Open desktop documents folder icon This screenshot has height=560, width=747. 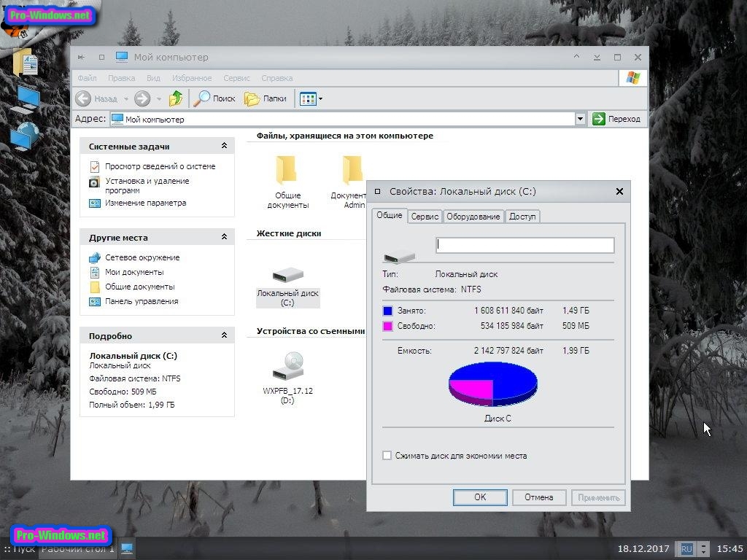coord(26,62)
